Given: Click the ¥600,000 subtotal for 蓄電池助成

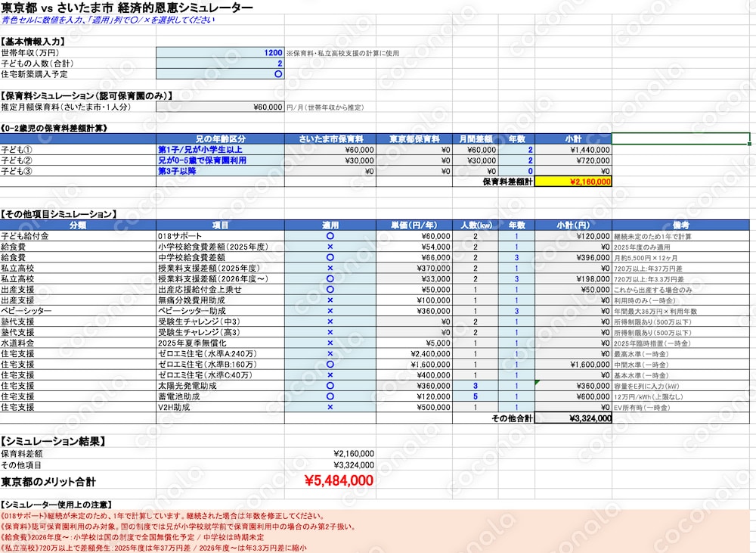Looking at the screenshot, I should click(573, 396).
